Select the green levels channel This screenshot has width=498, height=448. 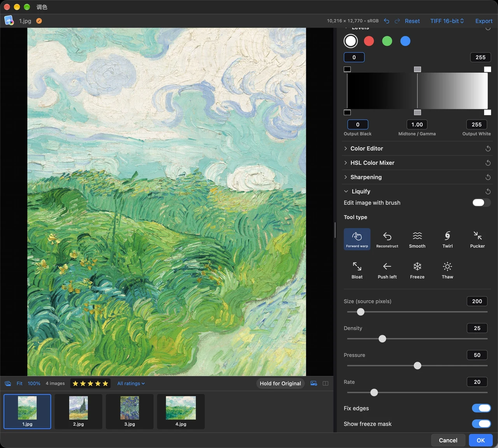point(387,41)
